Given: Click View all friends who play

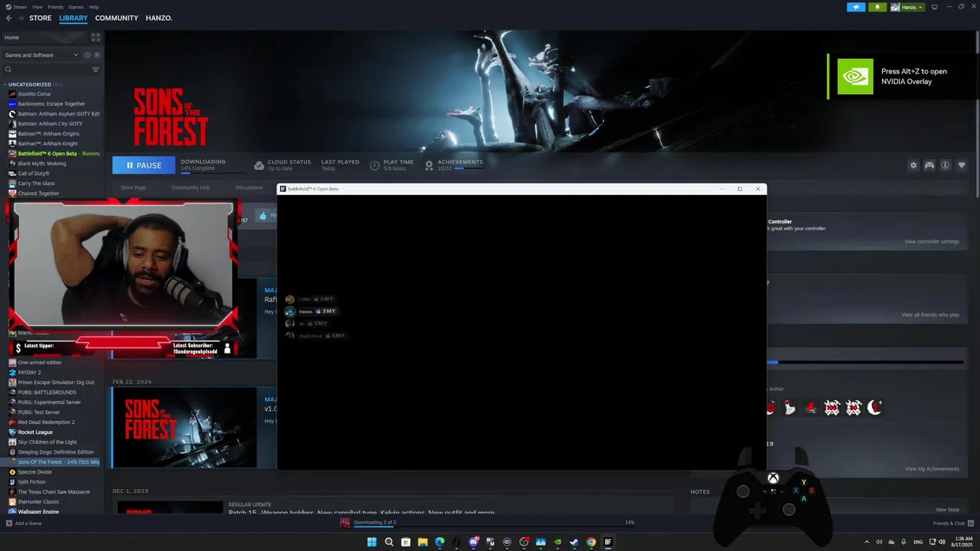Looking at the screenshot, I should pos(930,315).
